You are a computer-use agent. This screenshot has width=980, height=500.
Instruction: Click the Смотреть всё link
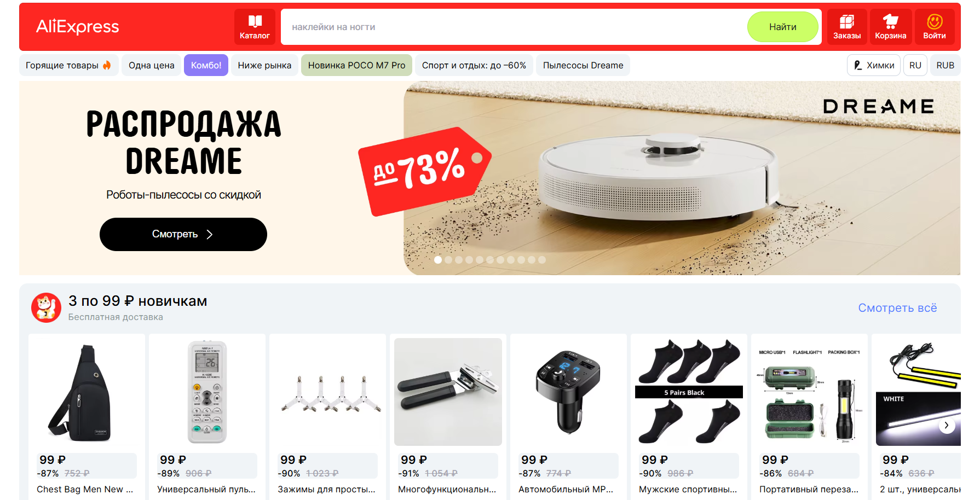(x=897, y=308)
